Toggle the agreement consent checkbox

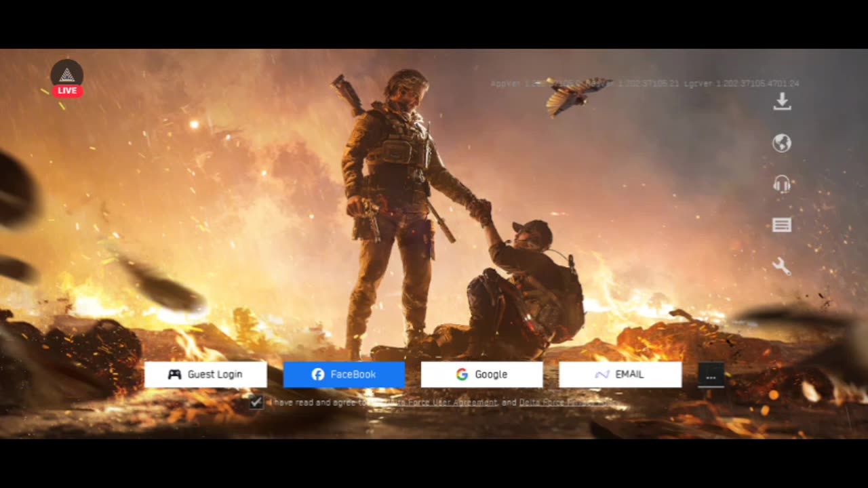tap(256, 402)
